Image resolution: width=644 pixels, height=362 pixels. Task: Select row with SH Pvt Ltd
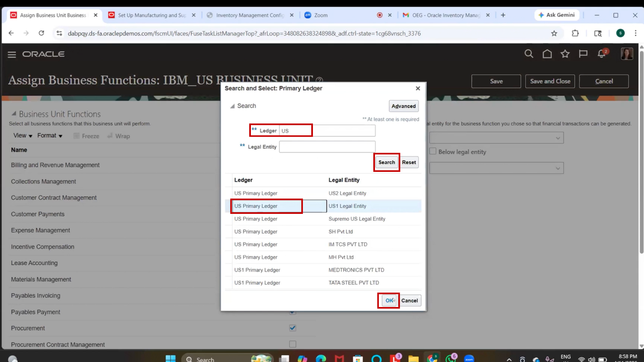click(x=324, y=232)
